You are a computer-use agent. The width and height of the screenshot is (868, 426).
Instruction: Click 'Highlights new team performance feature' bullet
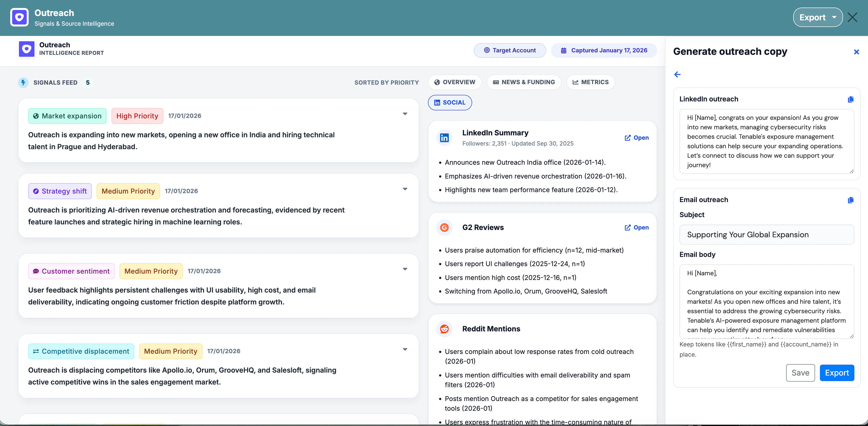click(531, 190)
